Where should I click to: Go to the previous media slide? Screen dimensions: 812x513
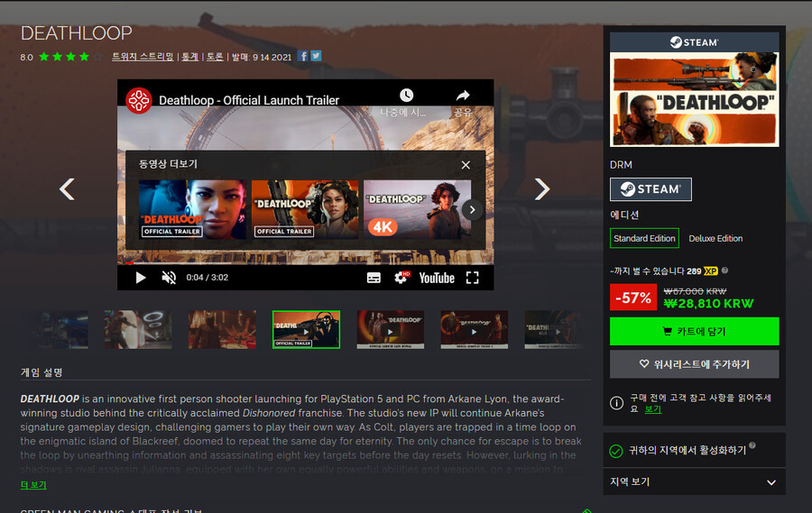pos(67,189)
